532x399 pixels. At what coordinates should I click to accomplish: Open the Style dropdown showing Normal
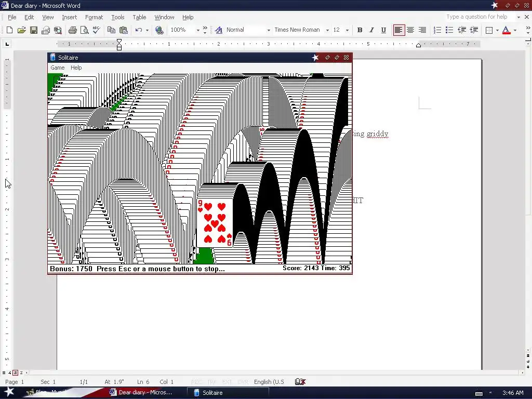pyautogui.click(x=269, y=30)
